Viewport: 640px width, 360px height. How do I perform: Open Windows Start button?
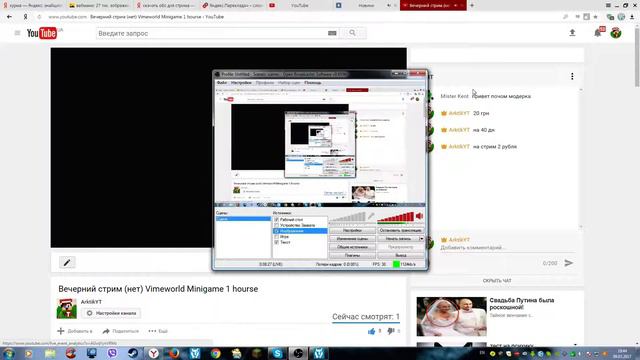[x=8, y=353]
